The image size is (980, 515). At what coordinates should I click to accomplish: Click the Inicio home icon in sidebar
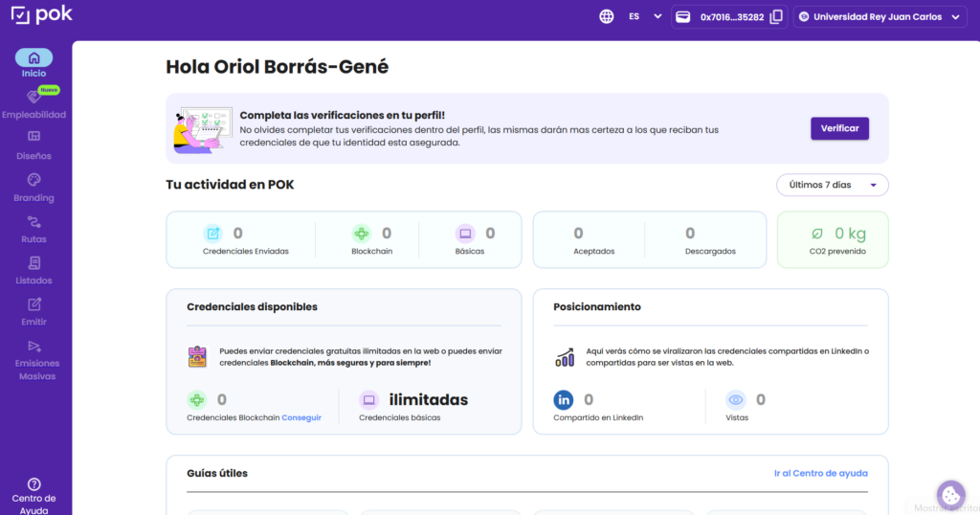pos(33,57)
